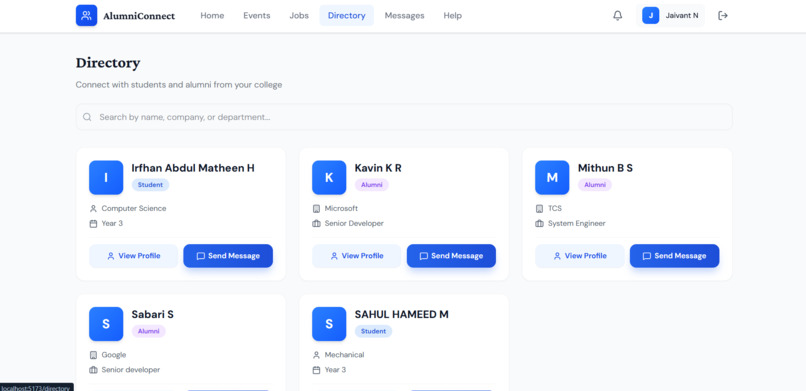Open the notifications bell

pos(617,15)
